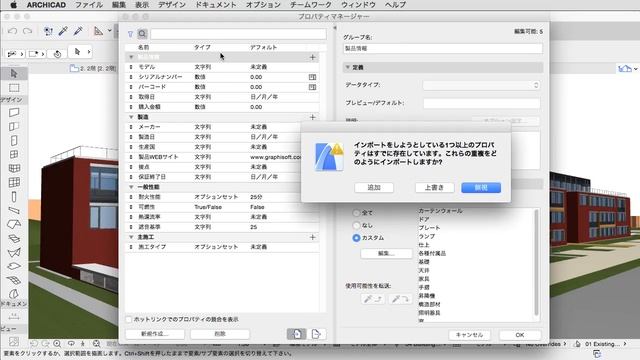Click the blue default button in import dialog

point(481,188)
